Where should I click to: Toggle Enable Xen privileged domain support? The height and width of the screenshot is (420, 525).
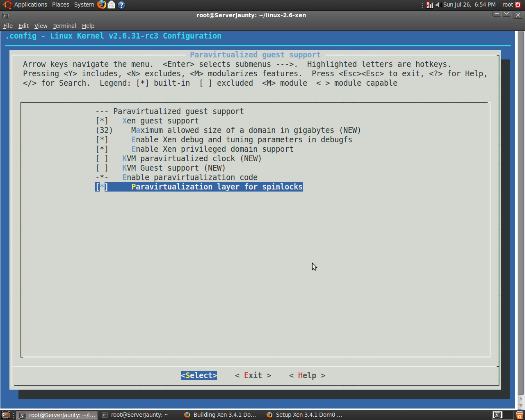coord(102,149)
